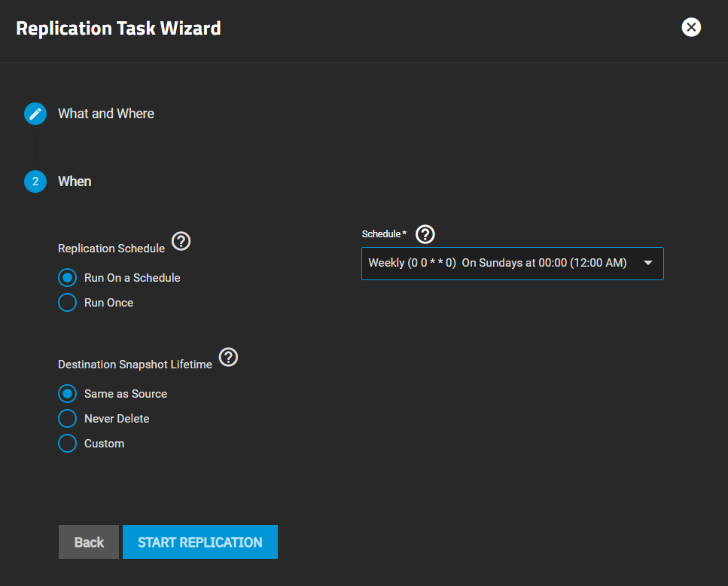Click the pencil edit icon for step one
The width and height of the screenshot is (728, 586).
click(35, 114)
